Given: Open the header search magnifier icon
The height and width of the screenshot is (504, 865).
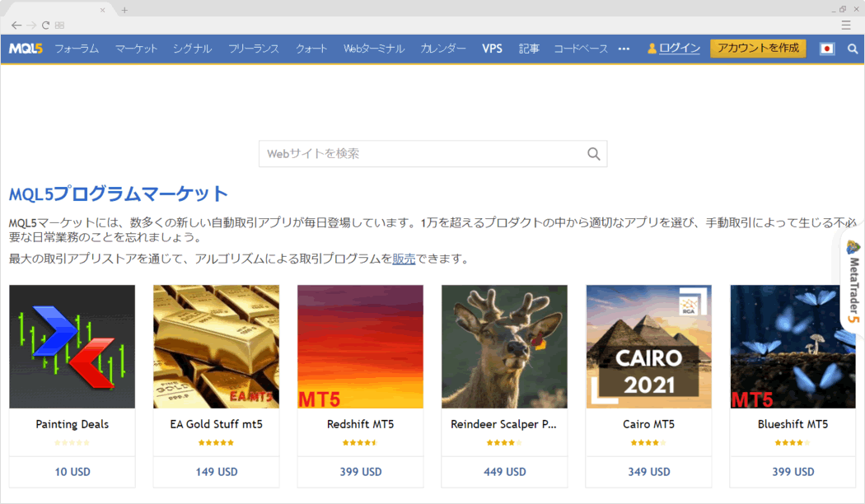Looking at the screenshot, I should tap(853, 49).
